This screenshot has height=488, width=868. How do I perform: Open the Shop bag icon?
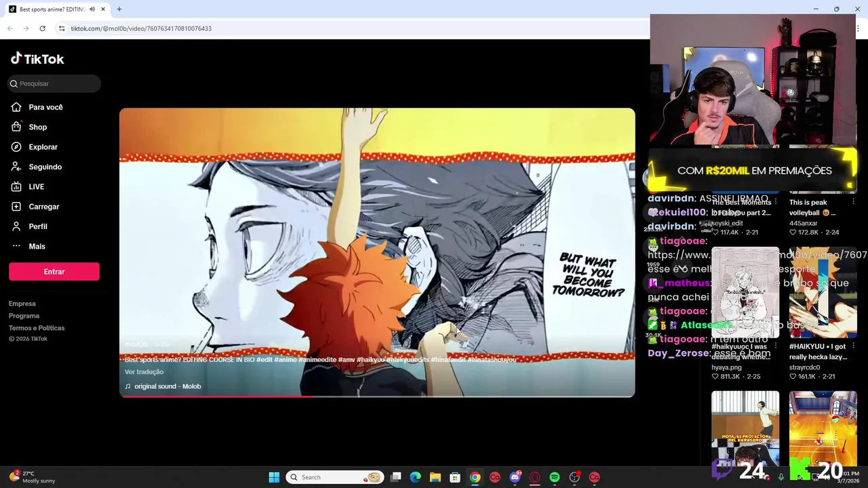point(16,127)
